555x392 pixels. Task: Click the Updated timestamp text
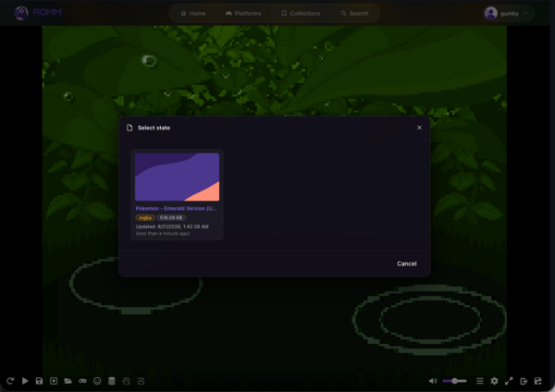point(172,227)
